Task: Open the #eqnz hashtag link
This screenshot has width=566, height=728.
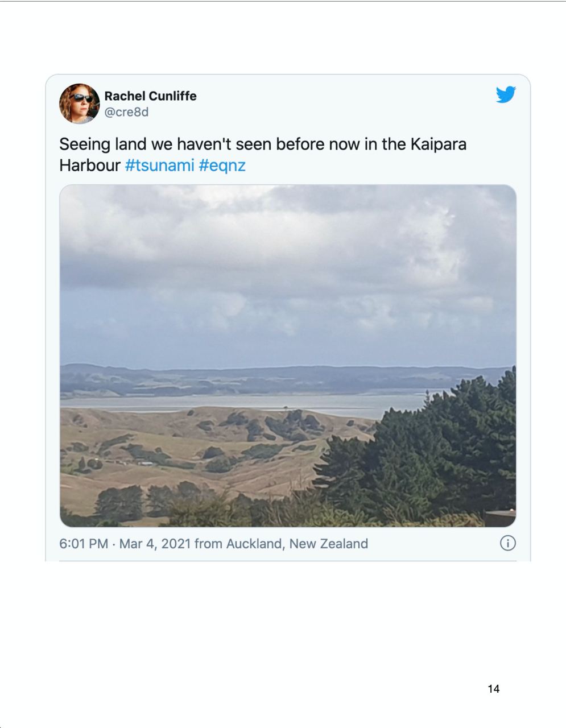Action: pos(222,166)
